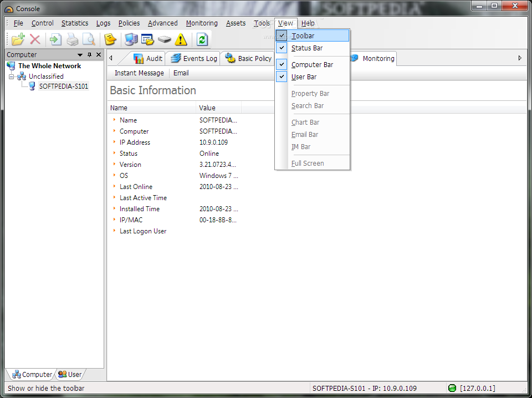The image size is (532, 398).
Task: Click the Basic Policy tab gear icon
Action: (231, 58)
